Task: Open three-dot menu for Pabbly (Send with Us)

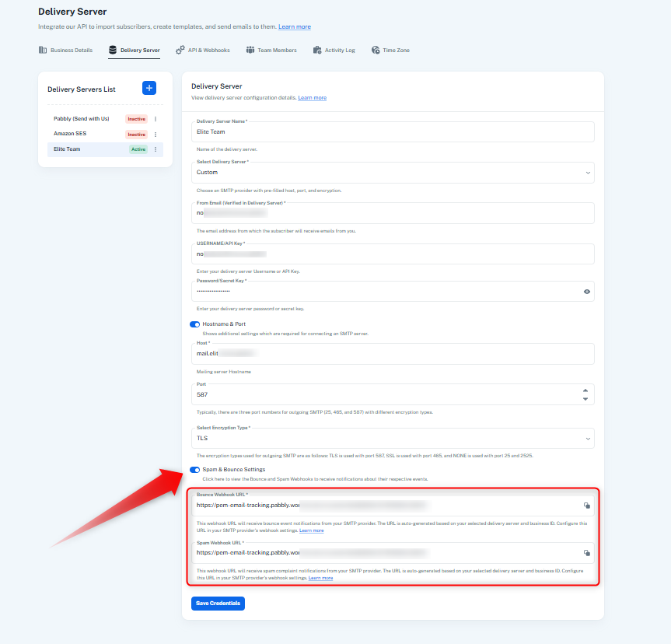Action: (156, 119)
